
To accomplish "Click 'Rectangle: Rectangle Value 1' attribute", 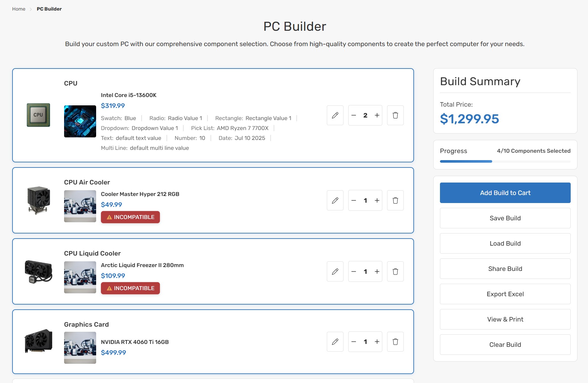I will pos(253,118).
